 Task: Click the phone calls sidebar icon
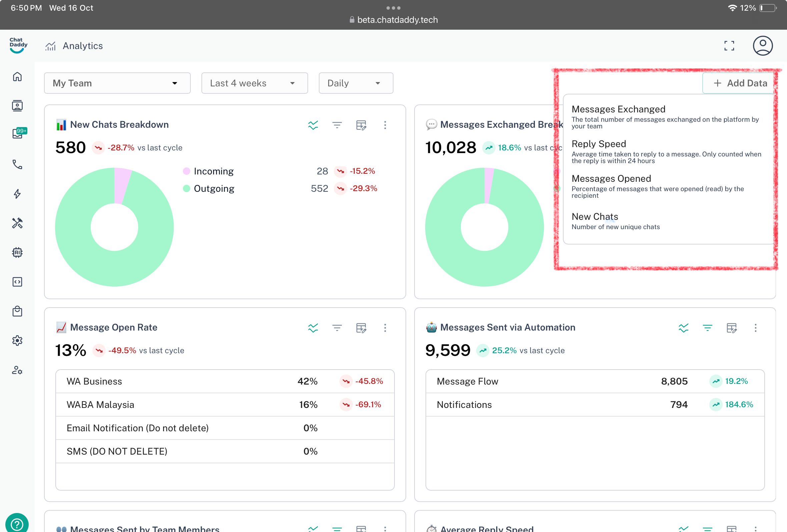[17, 164]
